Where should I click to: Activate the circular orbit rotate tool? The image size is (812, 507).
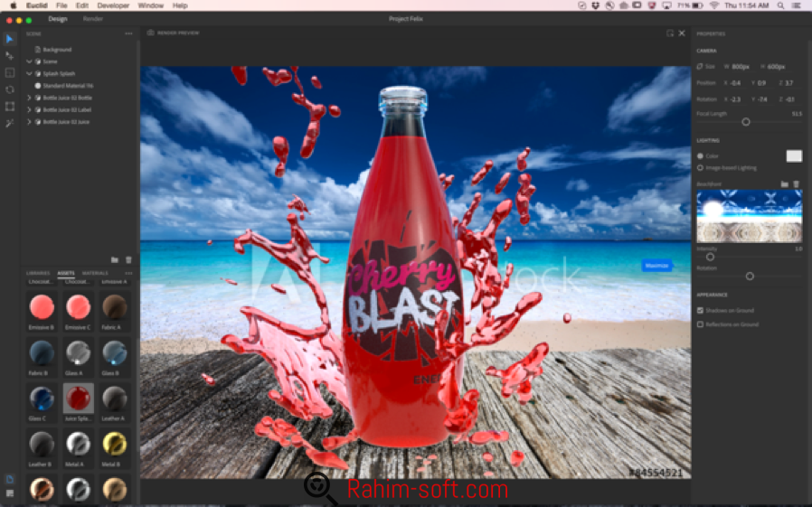[9, 89]
